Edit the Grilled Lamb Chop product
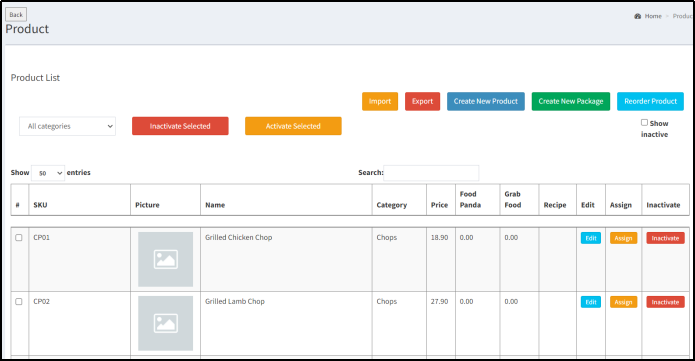This screenshot has width=695, height=361. coord(591,302)
